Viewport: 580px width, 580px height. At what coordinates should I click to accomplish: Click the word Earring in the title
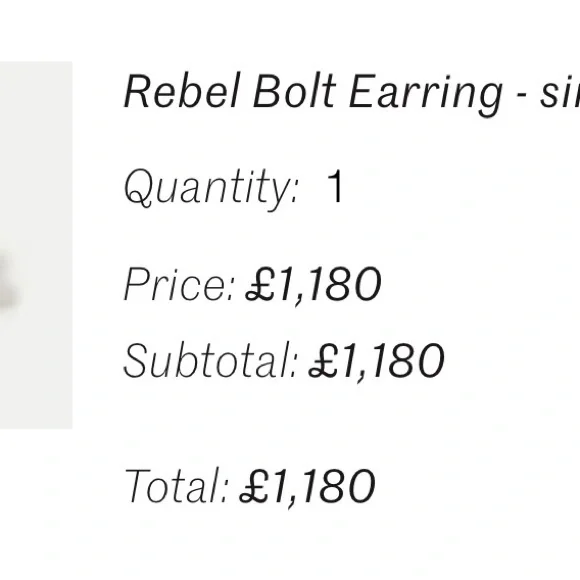pos(426,95)
